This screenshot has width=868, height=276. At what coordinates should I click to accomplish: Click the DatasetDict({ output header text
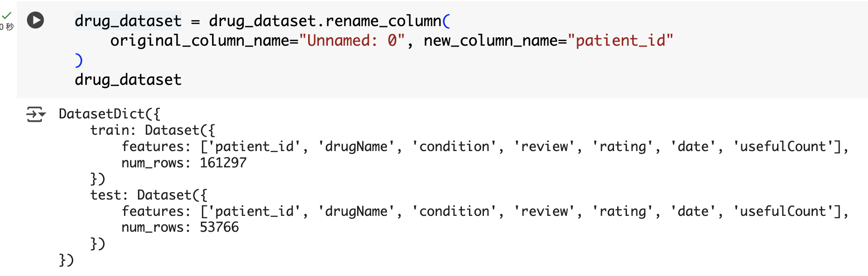pyautogui.click(x=110, y=114)
